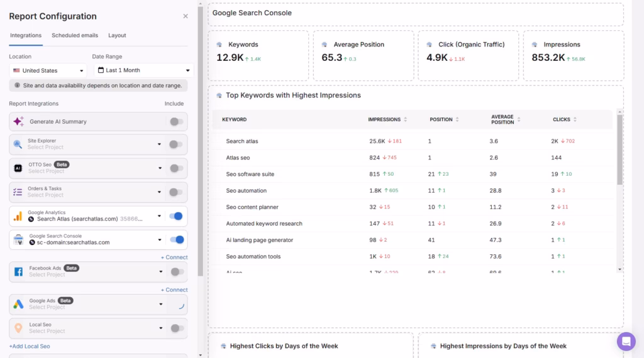Switch to the Scheduled emails tab
The width and height of the screenshot is (644, 358).
[75, 36]
